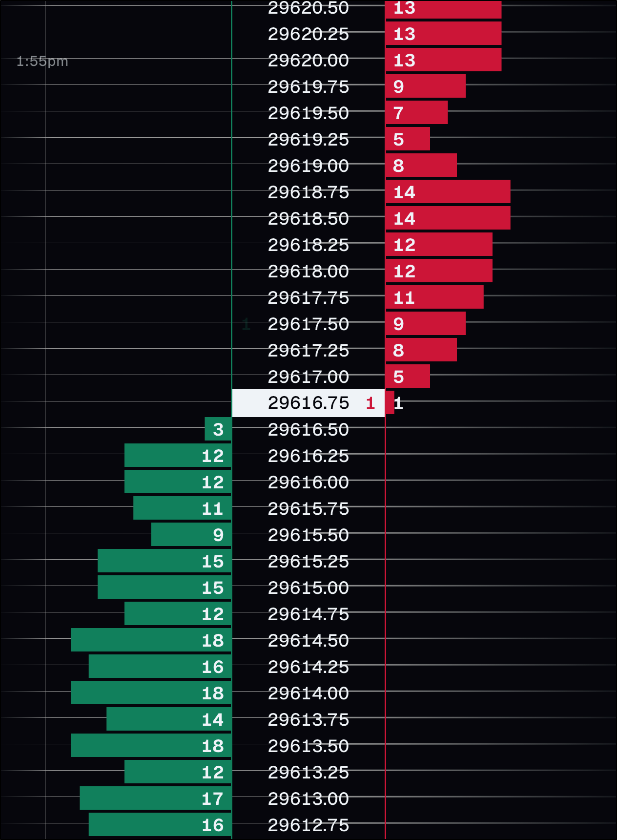Viewport: 617px width, 840px height.
Task: Click the ask size 7 at 29619.50
Action: pyautogui.click(x=398, y=113)
